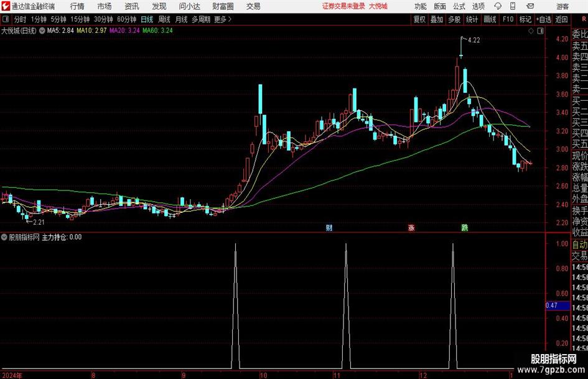The image size is (588, 379).
Task: Switch to 5分钟 period
Action: click(x=58, y=19)
